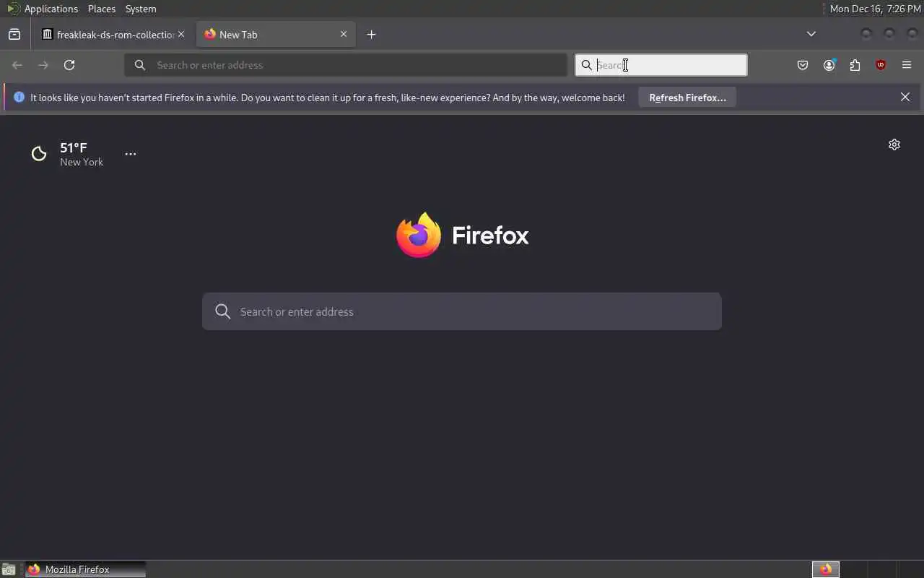The height and width of the screenshot is (578, 924).
Task: Close the New Tab tab
Action: coord(344,34)
